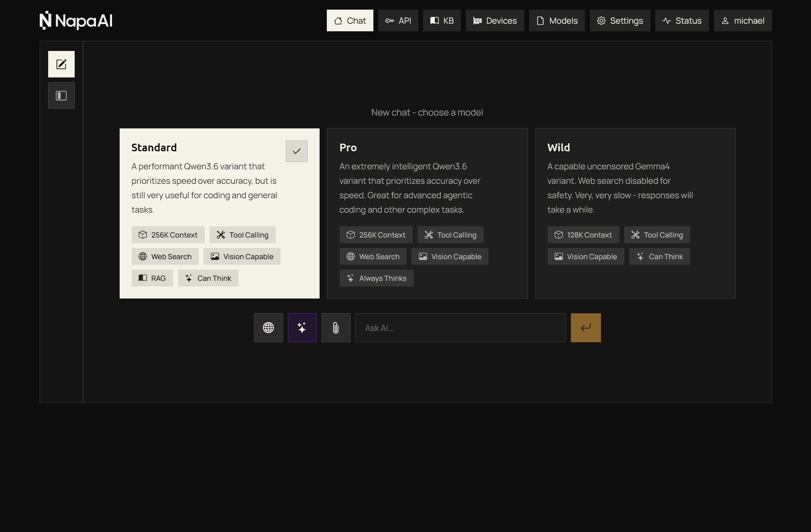This screenshot has height=532, width=811.
Task: Click Wild's Vision Capable badge
Action: tap(586, 256)
